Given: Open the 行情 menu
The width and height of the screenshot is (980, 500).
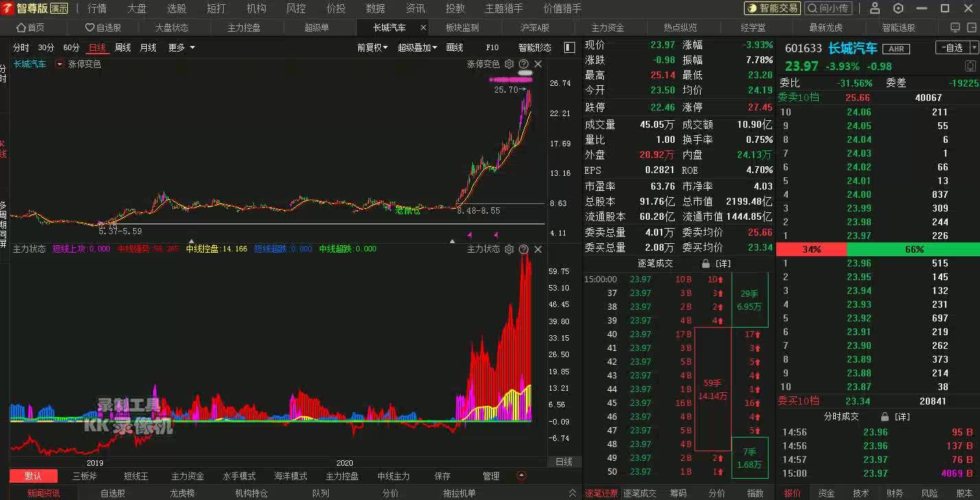Looking at the screenshot, I should (x=97, y=8).
